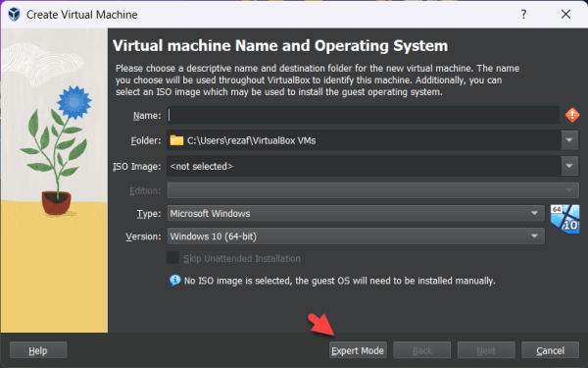Open the Type dropdown showing Microsoft Windows
This screenshot has width=588, height=368.
tap(356, 213)
